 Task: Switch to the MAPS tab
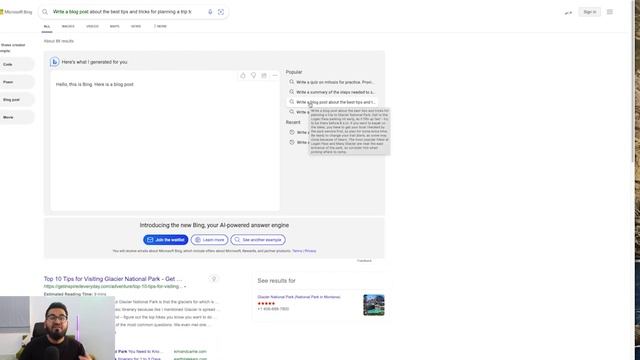click(x=115, y=26)
